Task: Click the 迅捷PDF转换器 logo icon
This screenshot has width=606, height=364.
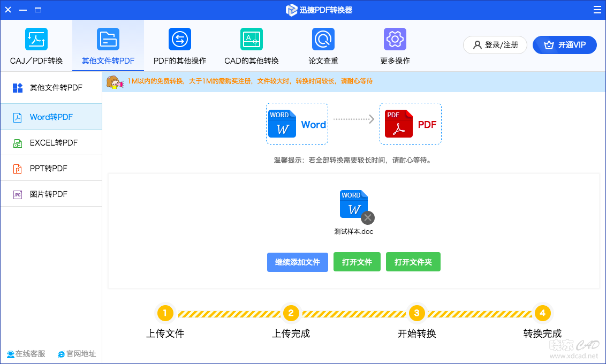Action: point(291,10)
